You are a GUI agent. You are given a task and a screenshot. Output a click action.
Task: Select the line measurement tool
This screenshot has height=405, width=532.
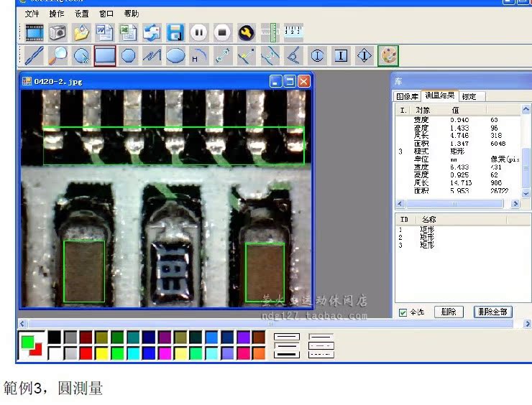coord(35,55)
